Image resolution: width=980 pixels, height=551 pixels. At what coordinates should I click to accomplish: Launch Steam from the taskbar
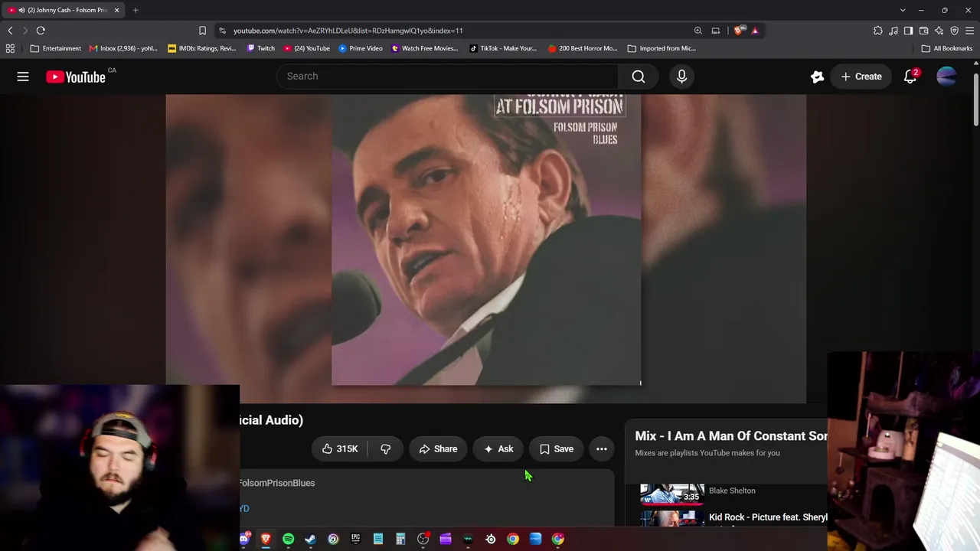[311, 540]
